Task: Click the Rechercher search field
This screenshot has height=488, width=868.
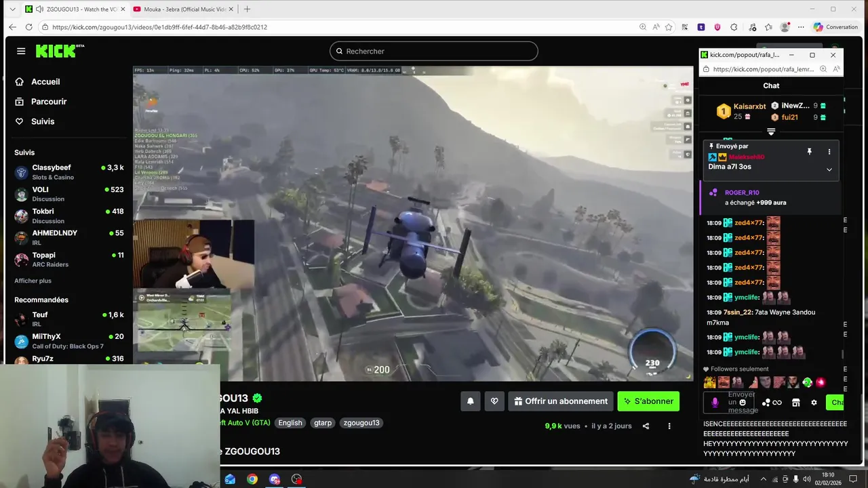Action: (434, 51)
